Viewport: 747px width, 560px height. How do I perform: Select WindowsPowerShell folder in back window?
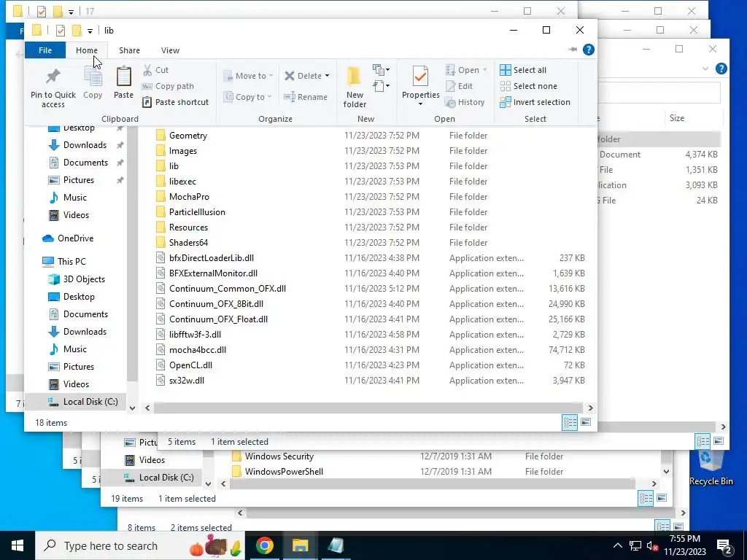point(284,472)
